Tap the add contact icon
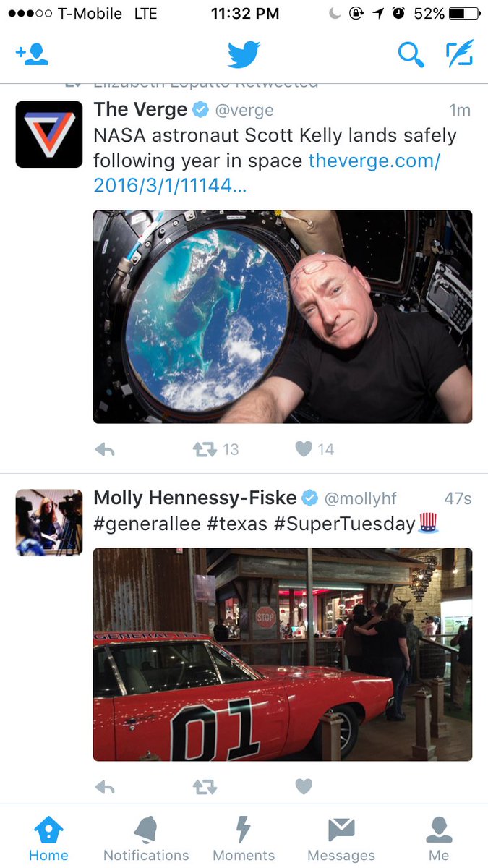Image resolution: width=488 pixels, height=868 pixels. [32, 55]
